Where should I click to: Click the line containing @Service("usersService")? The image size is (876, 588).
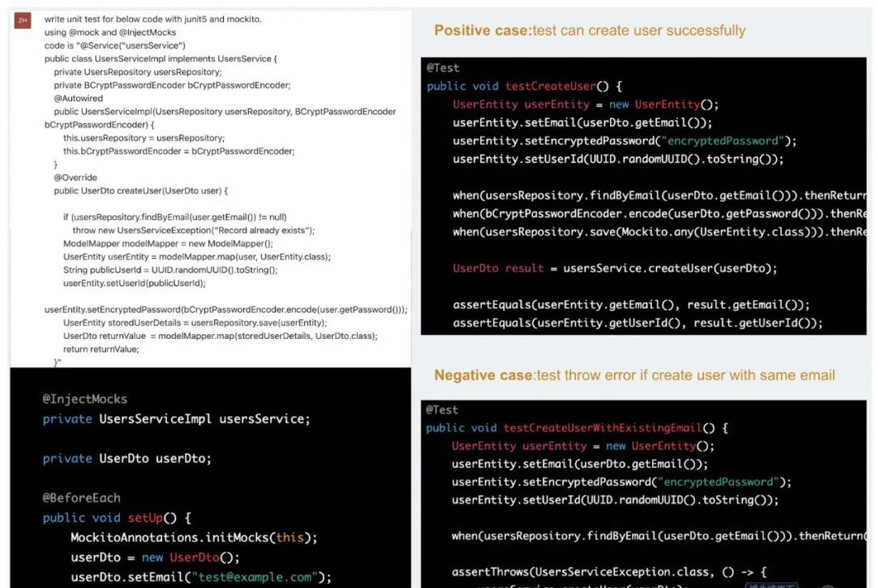[x=115, y=45]
